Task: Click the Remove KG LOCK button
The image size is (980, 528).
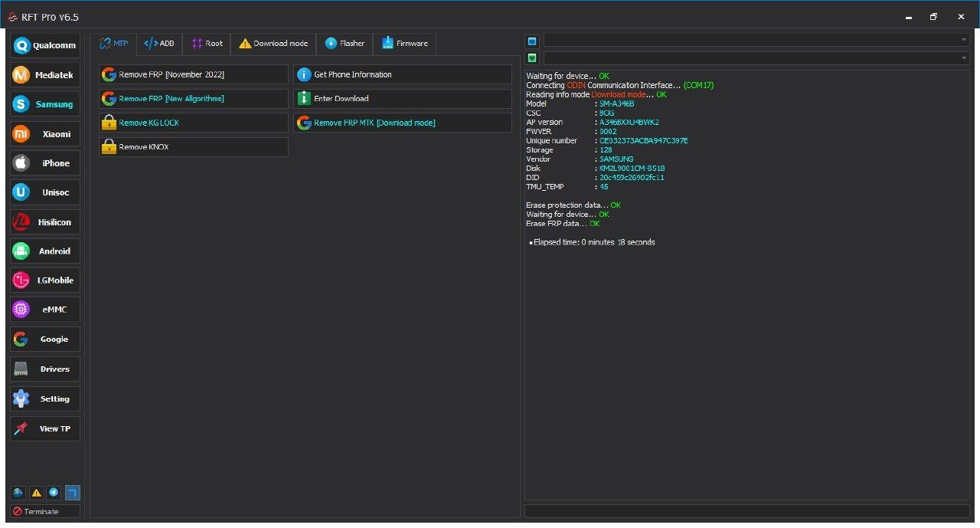Action: (x=194, y=123)
